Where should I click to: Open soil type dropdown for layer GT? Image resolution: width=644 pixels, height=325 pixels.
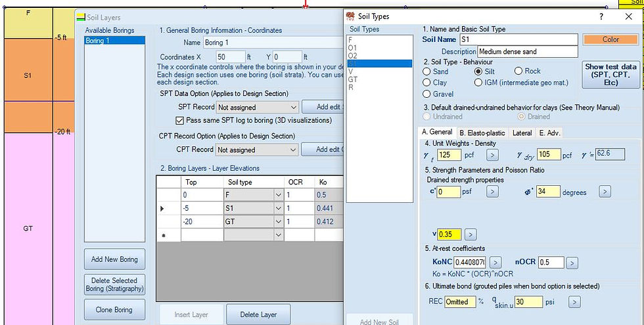tap(279, 222)
